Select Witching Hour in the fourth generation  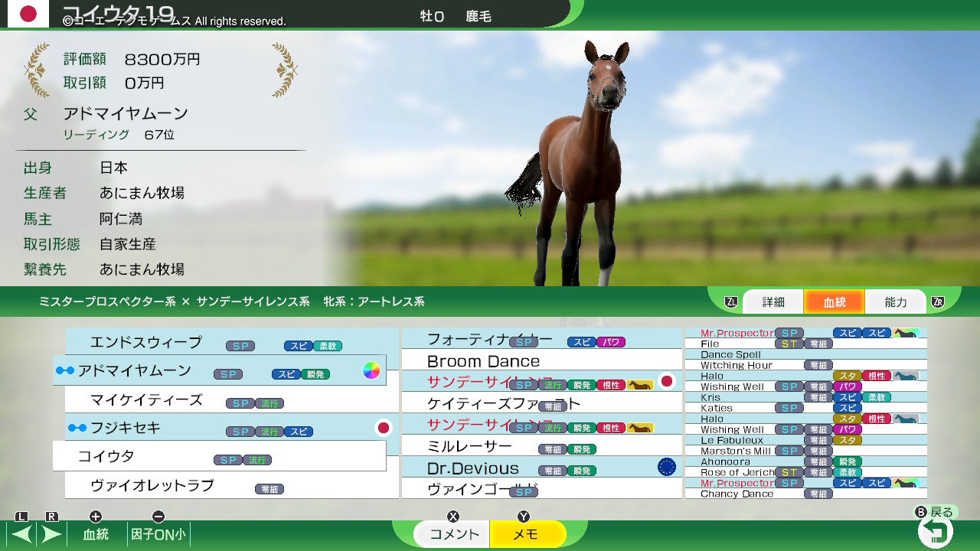[806, 365]
